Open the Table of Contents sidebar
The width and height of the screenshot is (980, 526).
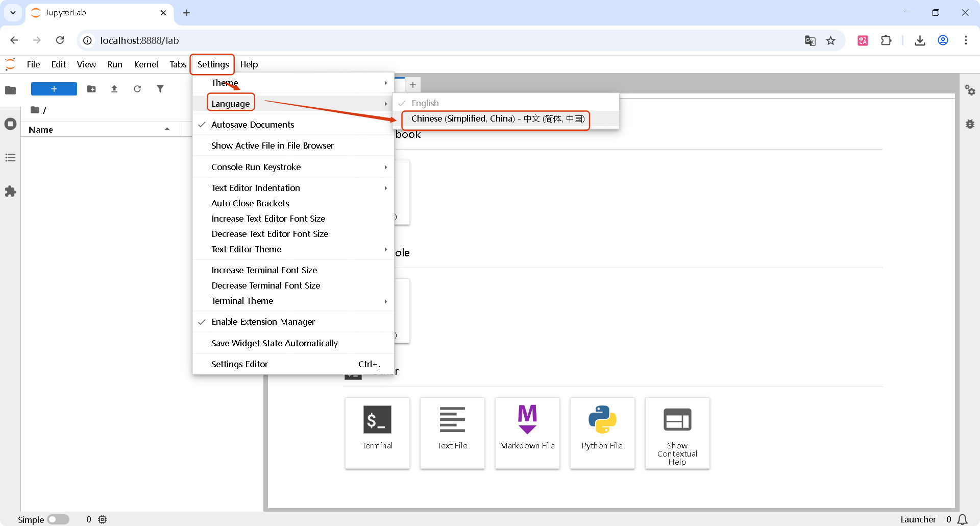[x=10, y=158]
